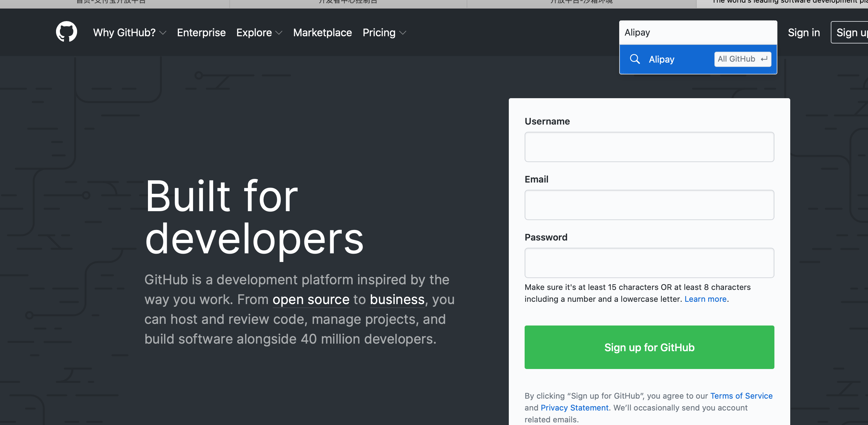This screenshot has width=868, height=425.
Task: Click the Alipay search box
Action: click(698, 32)
